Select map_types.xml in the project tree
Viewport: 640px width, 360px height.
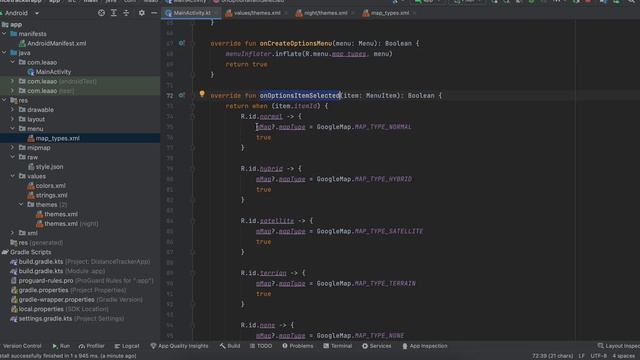pos(58,138)
